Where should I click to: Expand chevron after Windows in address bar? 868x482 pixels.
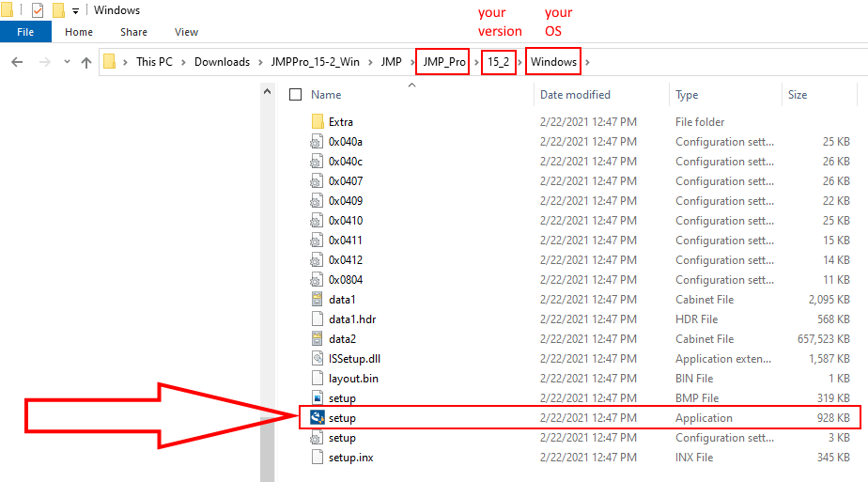(587, 62)
